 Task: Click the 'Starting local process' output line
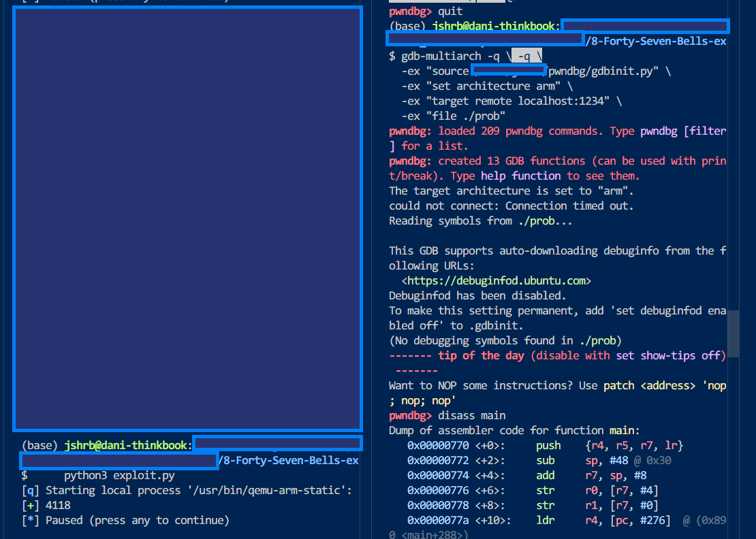click(x=187, y=491)
